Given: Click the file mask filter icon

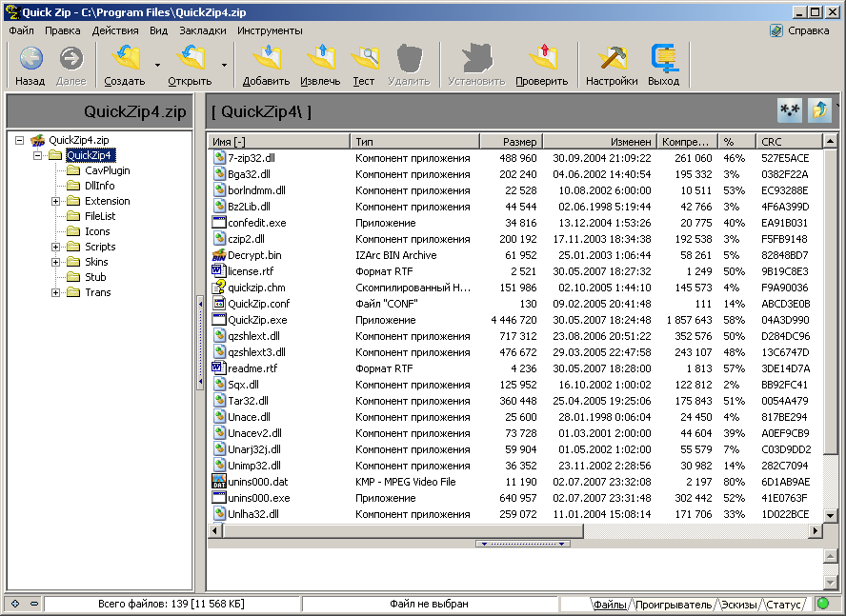Looking at the screenshot, I should 790,111.
